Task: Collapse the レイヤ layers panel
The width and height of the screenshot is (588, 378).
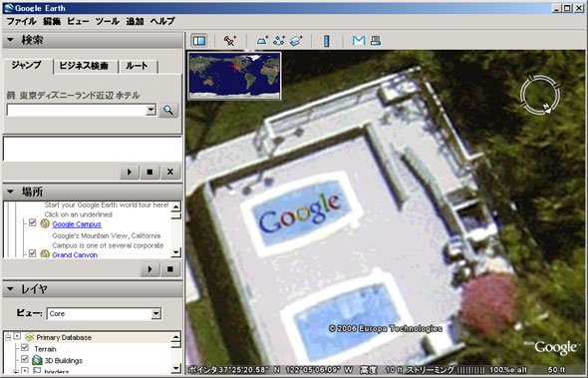Action: [x=10, y=289]
